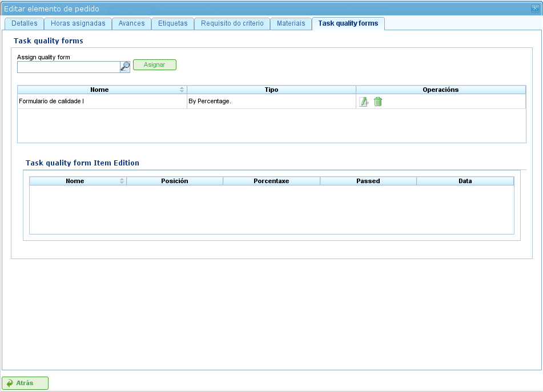This screenshot has width=543, height=392.
Task: Edit the Formulario de calidade I entry
Action: point(363,102)
